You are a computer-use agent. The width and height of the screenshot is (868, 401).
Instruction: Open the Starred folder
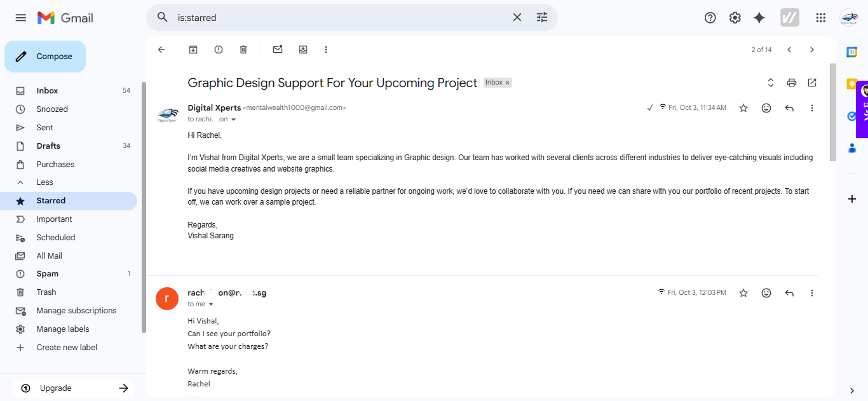(51, 201)
